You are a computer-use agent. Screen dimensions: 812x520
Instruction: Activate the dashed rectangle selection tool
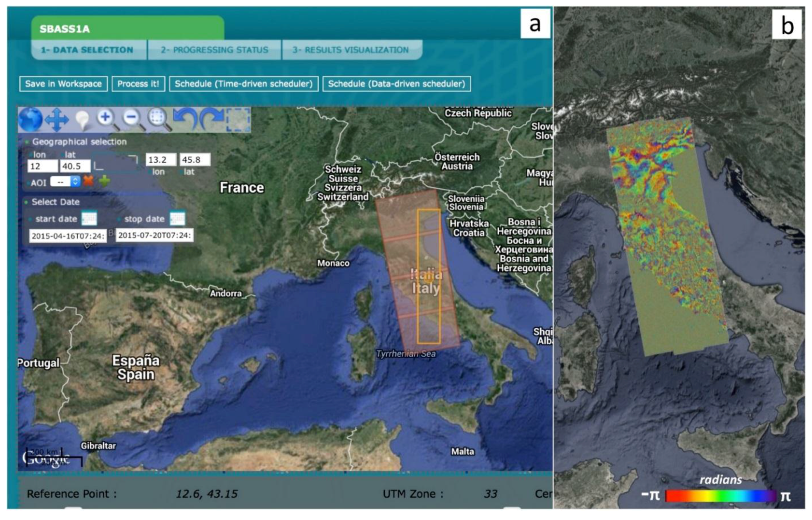coord(238,120)
